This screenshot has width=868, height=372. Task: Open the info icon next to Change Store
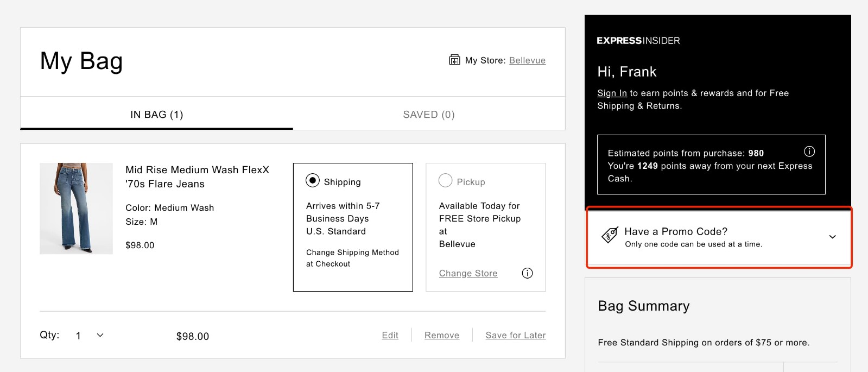pos(527,273)
